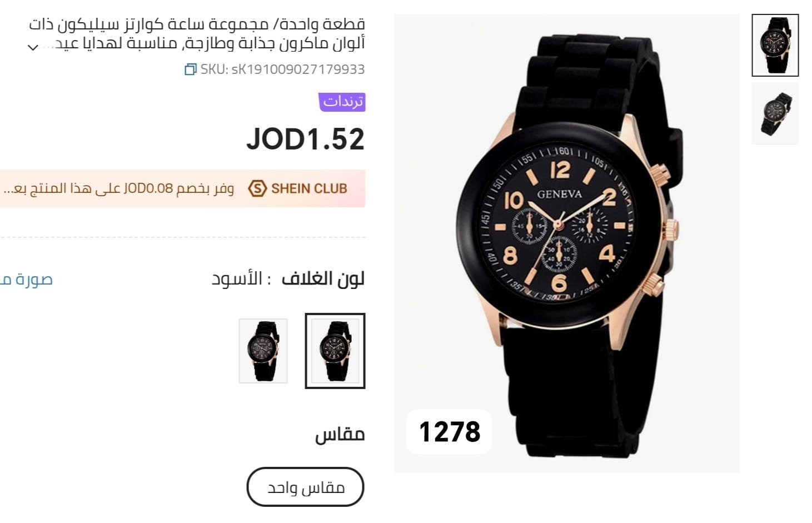The width and height of the screenshot is (812, 523).
Task: Click the Arabic product title text
Action: (197, 33)
